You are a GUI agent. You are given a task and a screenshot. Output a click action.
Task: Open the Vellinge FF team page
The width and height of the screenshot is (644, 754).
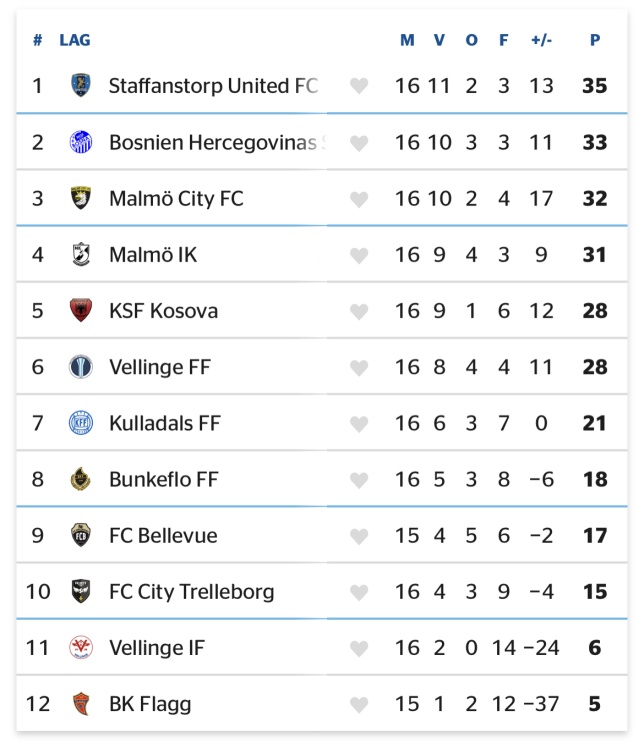pyautogui.click(x=160, y=367)
